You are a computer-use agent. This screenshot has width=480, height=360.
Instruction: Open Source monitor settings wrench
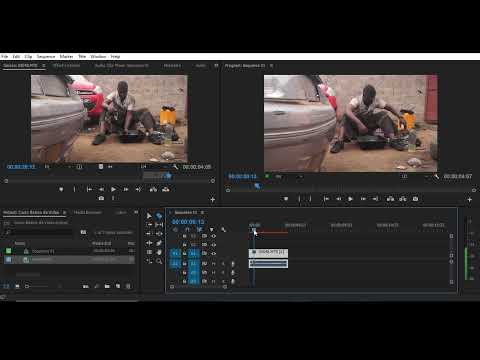click(175, 167)
